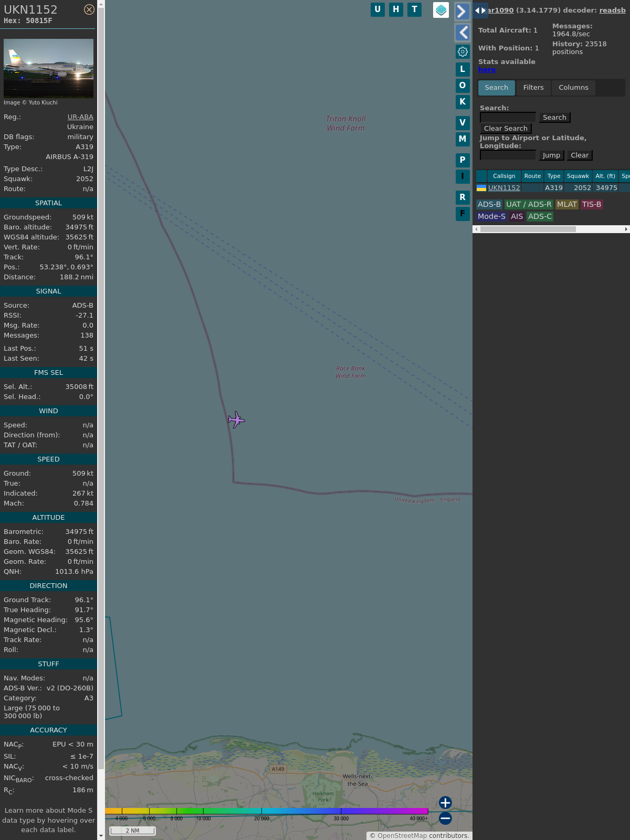
Task: Toggle the L labels button
Action: [463, 69]
